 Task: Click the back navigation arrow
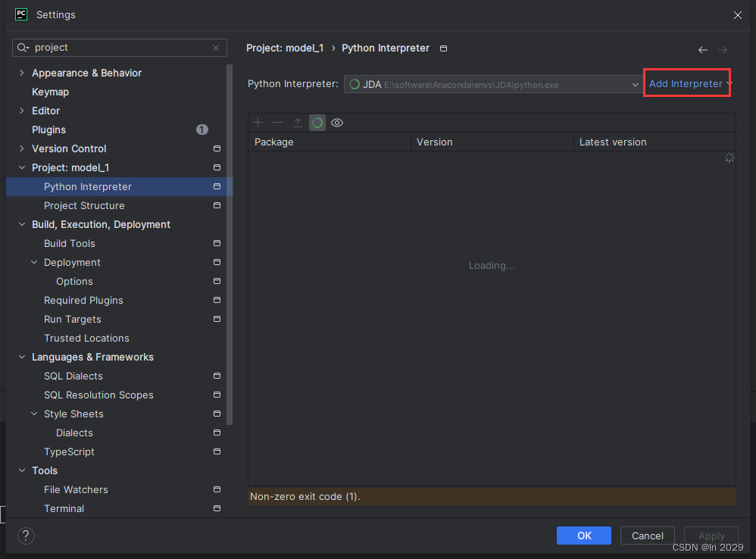(x=703, y=50)
